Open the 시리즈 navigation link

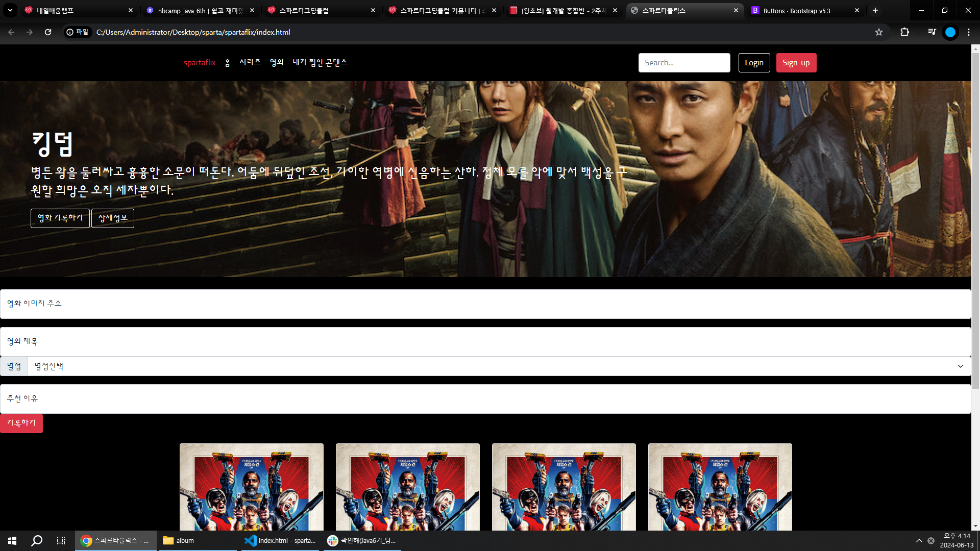pyautogui.click(x=251, y=62)
